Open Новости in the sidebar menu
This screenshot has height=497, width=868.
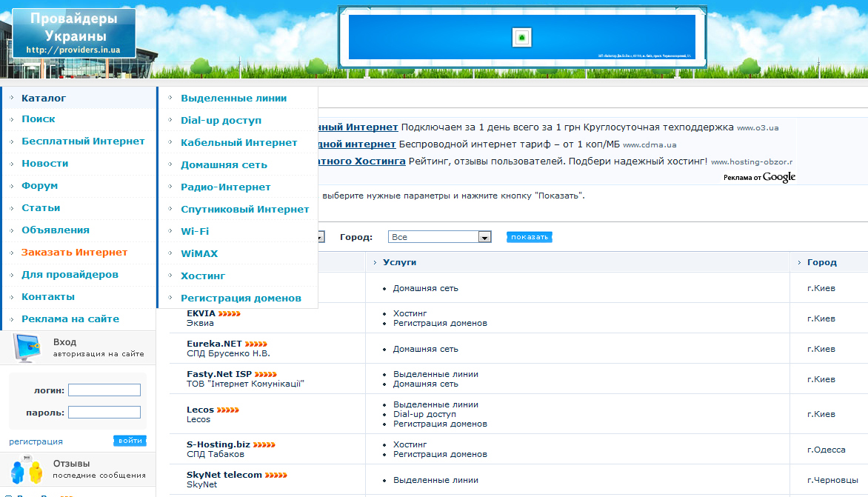(x=45, y=163)
